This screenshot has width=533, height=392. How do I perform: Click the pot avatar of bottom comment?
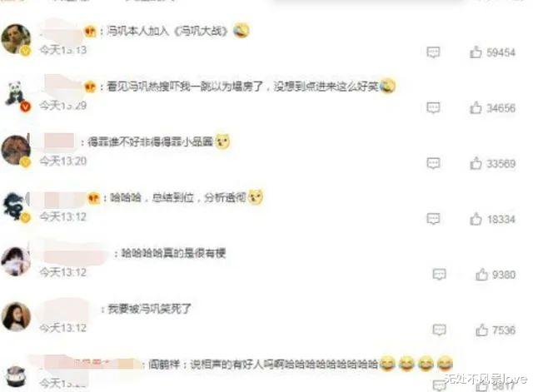tap(16, 376)
